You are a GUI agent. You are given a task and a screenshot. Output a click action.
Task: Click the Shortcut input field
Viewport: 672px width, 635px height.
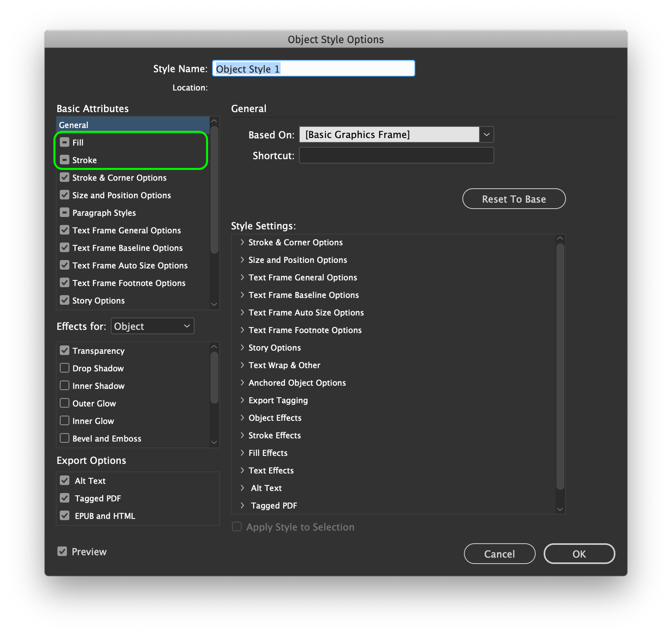coord(397,155)
